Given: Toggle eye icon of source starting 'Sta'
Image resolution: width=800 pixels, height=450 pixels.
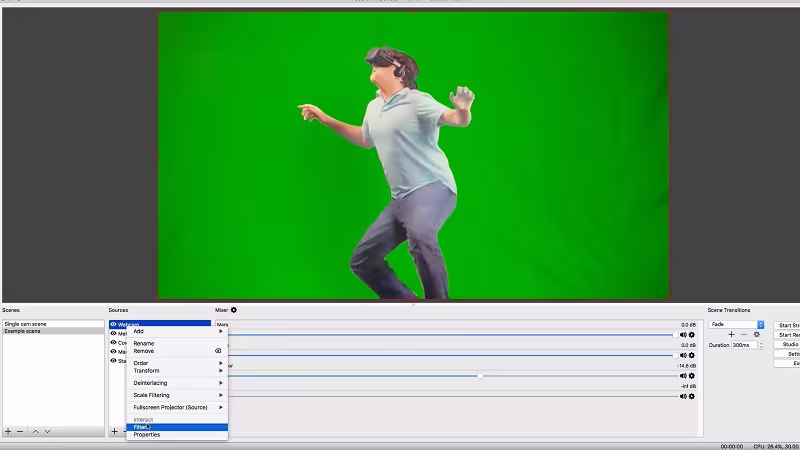Looking at the screenshot, I should point(113,361).
